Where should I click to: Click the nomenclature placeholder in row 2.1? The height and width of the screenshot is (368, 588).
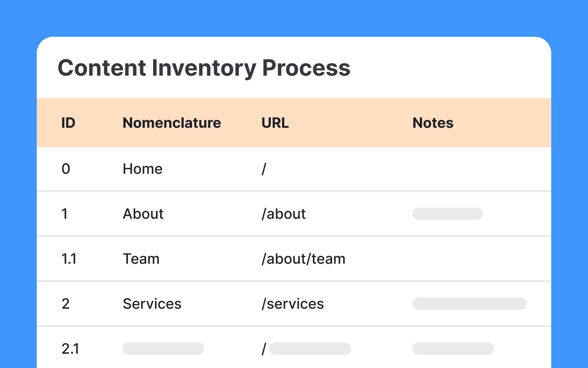[163, 349]
